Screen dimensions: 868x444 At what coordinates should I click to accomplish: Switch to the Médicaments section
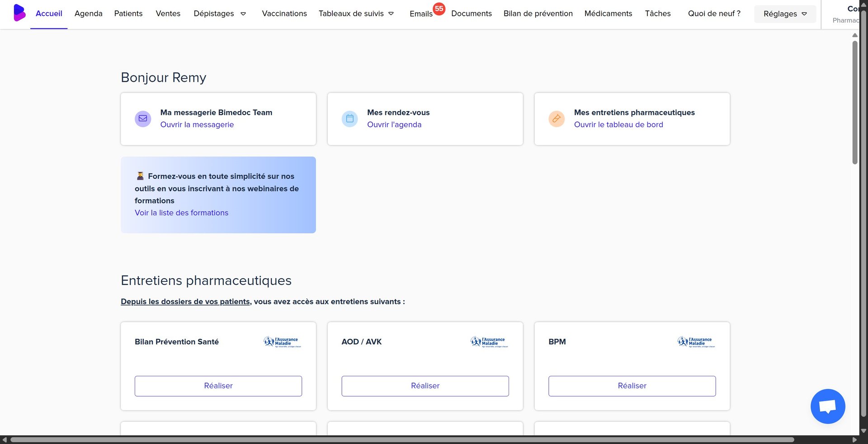point(608,14)
